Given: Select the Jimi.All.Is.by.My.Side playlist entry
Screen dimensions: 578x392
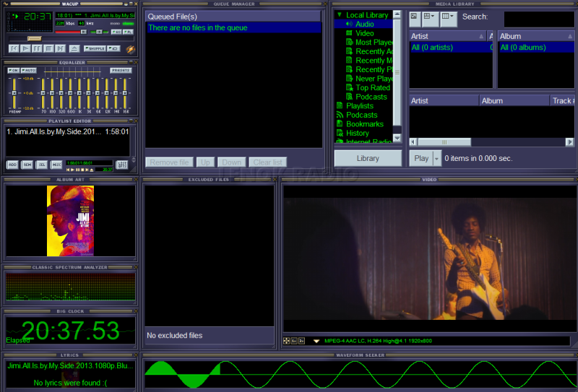Looking at the screenshot, I should pyautogui.click(x=68, y=131).
